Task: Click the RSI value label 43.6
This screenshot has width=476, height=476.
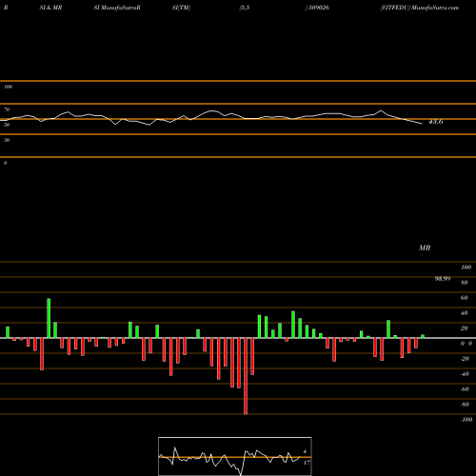Action: coord(436,122)
